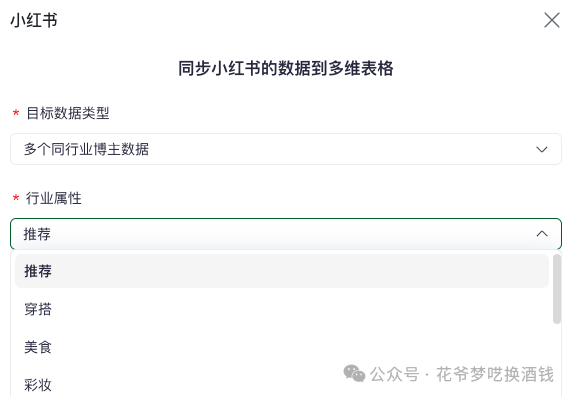572x397 pixels.
Task: Select 彩妆 in the dropdown list
Action: (x=282, y=385)
